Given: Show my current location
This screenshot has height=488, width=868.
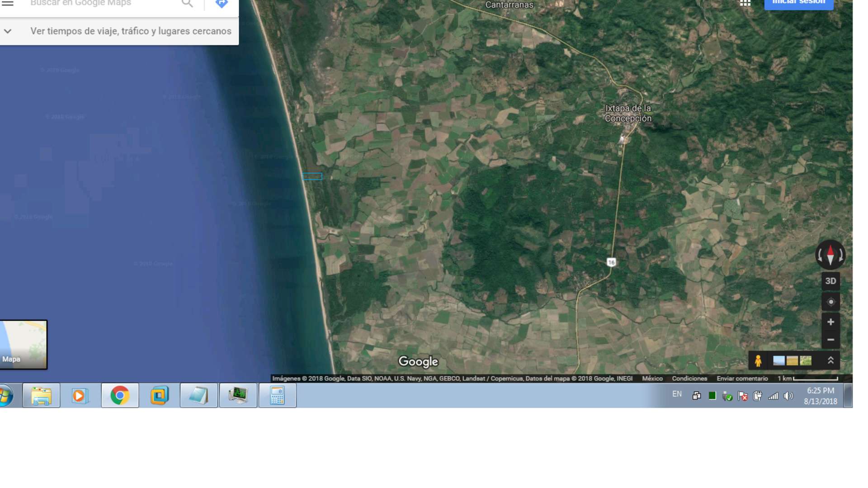Looking at the screenshot, I should point(830,302).
